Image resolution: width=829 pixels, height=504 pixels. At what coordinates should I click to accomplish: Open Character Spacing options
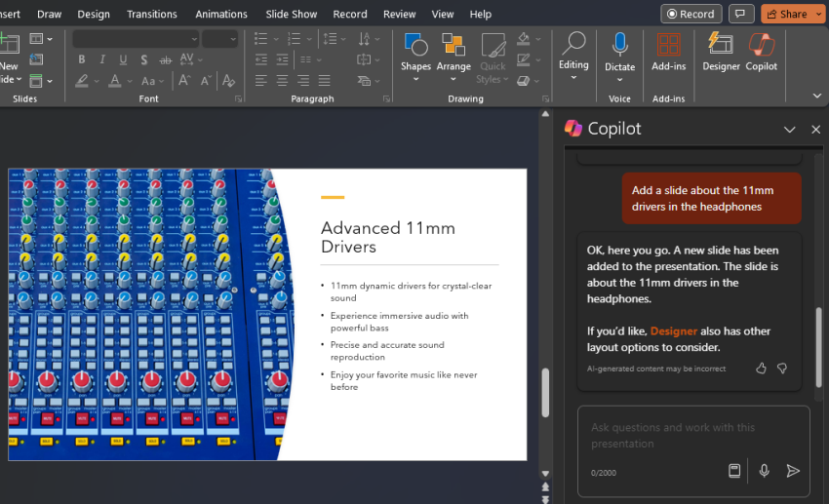190,59
